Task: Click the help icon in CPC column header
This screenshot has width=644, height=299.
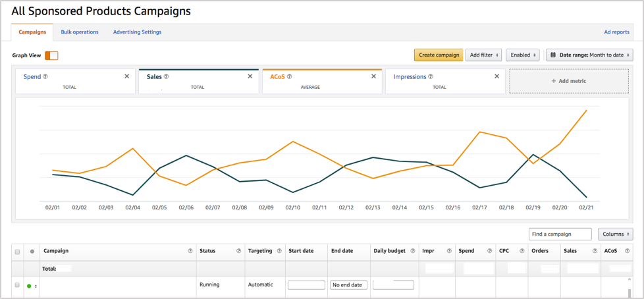Action: [x=522, y=251]
